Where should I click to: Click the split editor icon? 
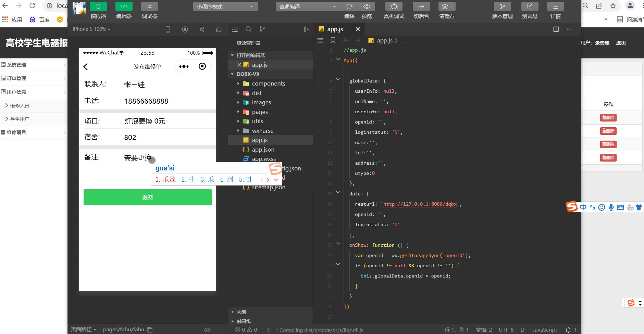click(556, 29)
